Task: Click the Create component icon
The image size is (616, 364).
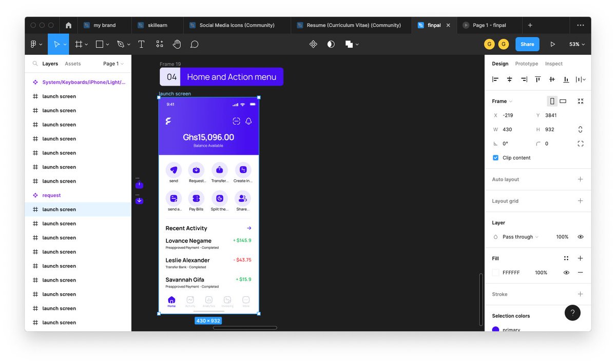Action: (313, 44)
